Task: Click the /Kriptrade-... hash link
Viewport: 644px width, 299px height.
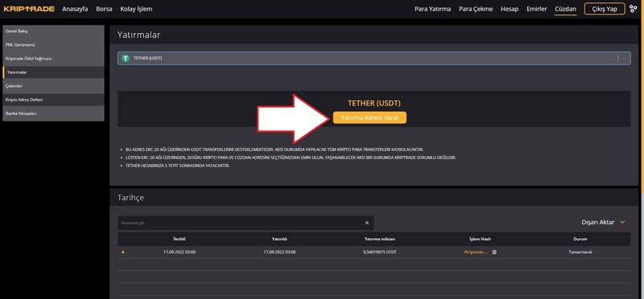Action: (x=476, y=252)
